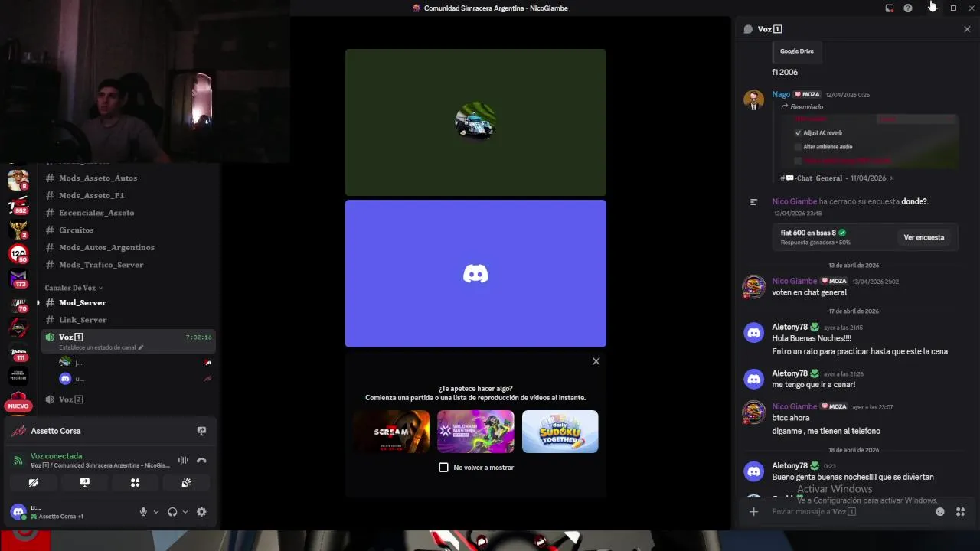Click Nago username in chat
This screenshot has width=980, height=551.
click(x=781, y=94)
